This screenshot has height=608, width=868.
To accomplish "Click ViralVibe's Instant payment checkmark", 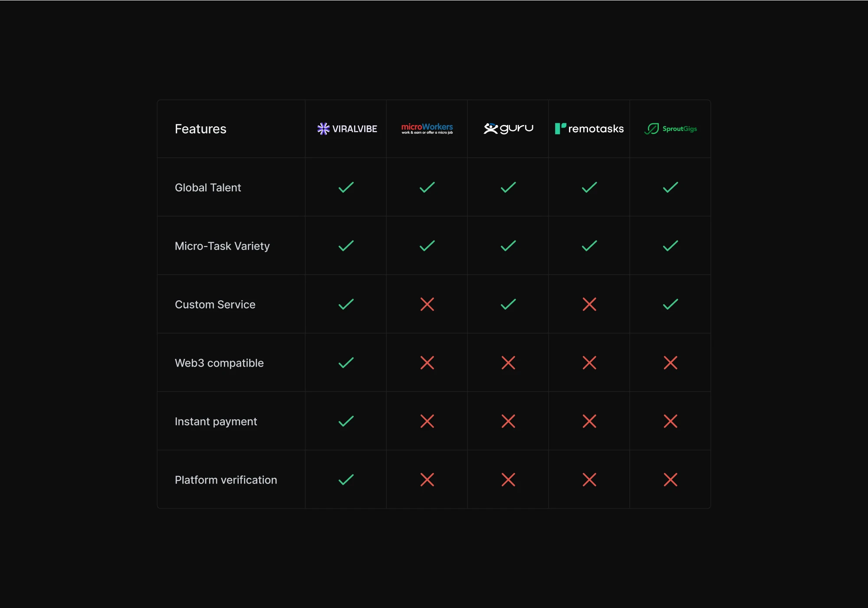I will point(346,421).
